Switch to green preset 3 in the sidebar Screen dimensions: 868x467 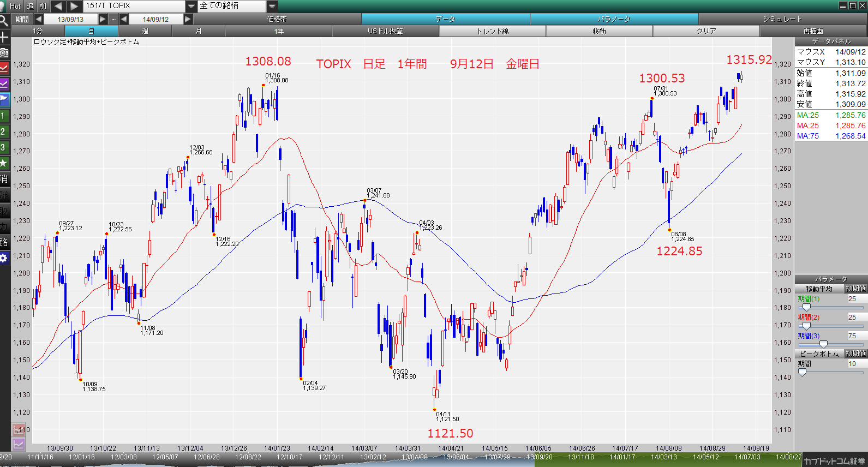[x=4, y=147]
